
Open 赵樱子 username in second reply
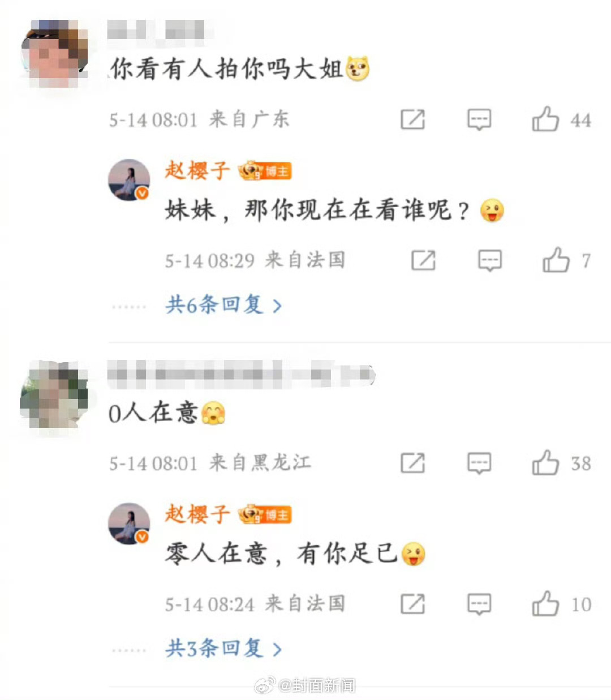point(197,514)
